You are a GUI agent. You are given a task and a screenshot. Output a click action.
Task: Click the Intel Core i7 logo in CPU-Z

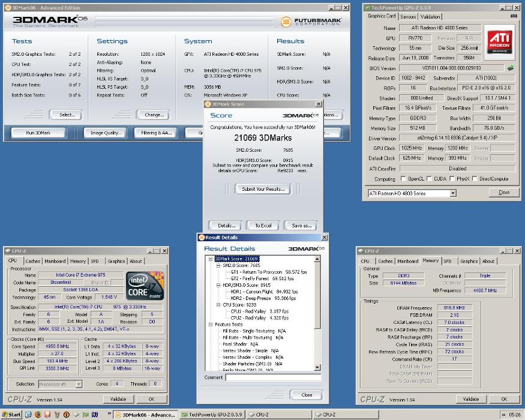[145, 286]
